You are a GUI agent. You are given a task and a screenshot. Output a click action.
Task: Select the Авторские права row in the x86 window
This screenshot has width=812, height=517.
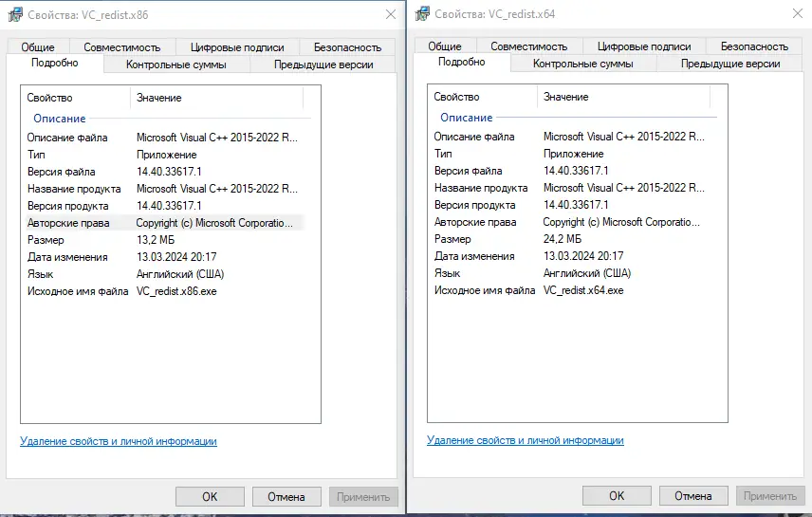tap(68, 223)
